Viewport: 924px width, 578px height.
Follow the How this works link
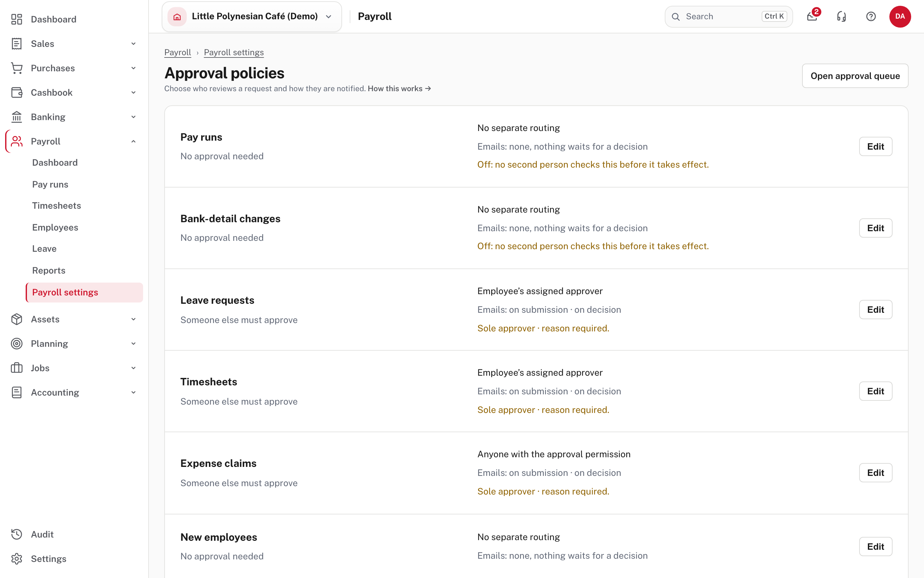coord(399,88)
